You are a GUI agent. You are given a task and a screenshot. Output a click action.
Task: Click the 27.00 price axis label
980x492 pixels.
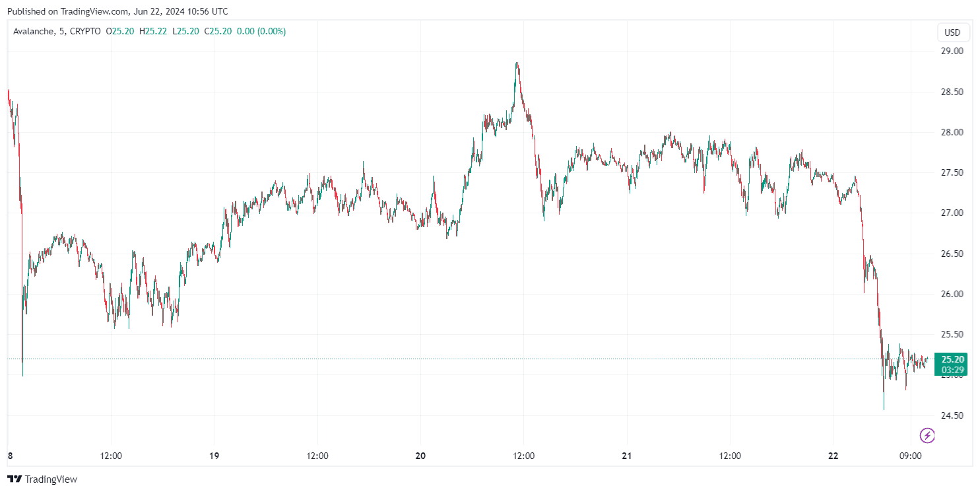coord(952,213)
